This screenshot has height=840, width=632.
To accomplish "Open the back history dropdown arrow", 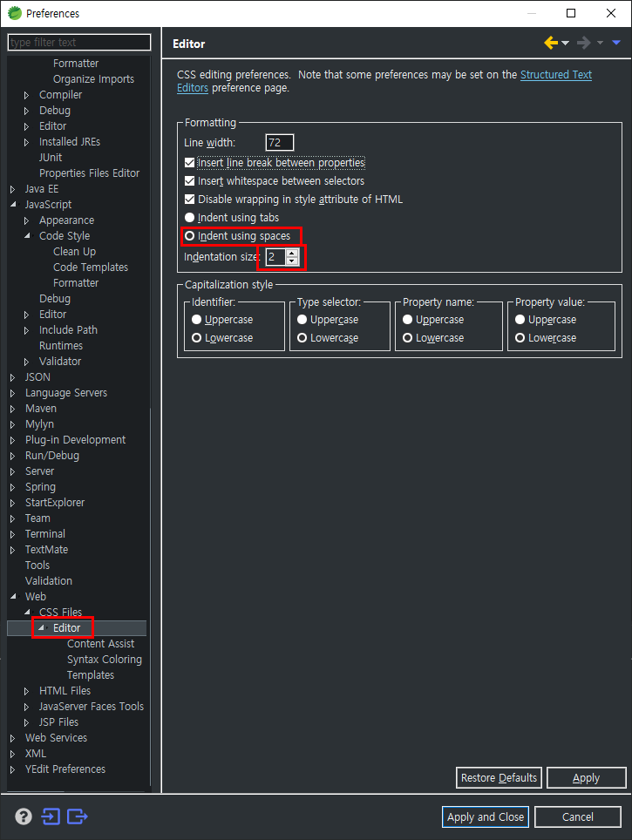I will point(565,44).
